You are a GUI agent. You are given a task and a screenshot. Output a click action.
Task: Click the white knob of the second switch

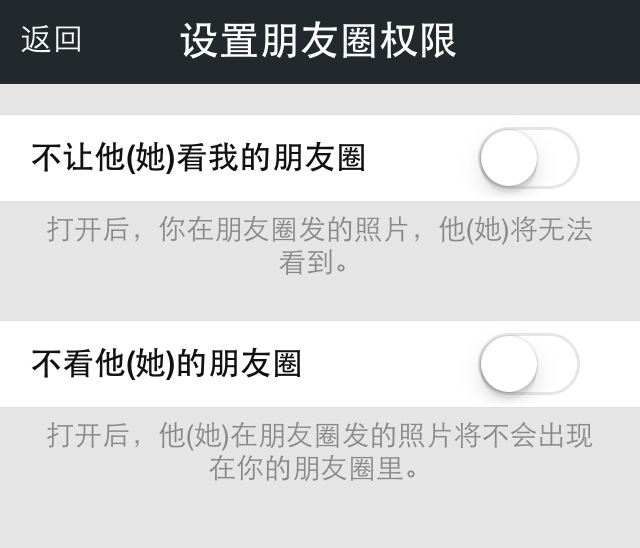click(509, 364)
